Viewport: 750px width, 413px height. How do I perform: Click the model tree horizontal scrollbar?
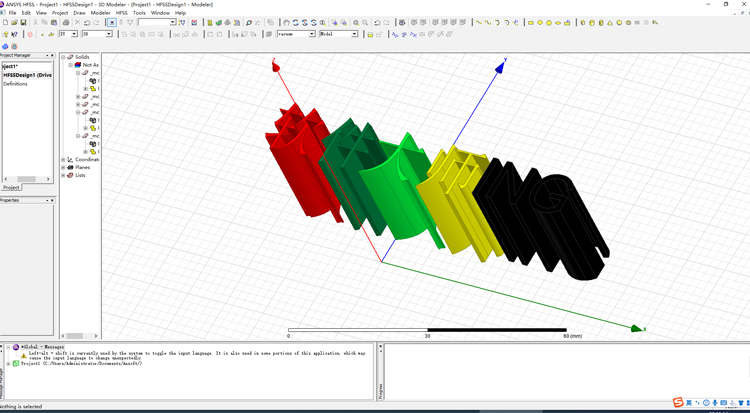[x=80, y=336]
